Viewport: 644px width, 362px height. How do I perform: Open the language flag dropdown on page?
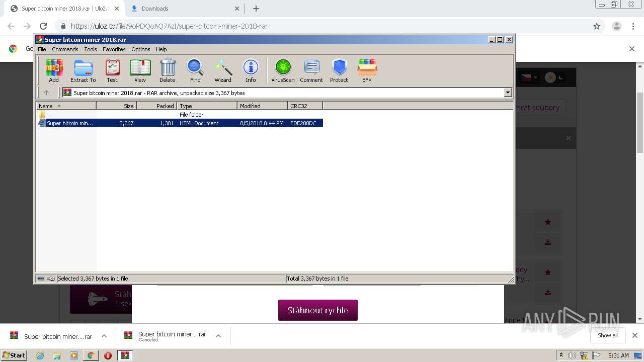[528, 77]
